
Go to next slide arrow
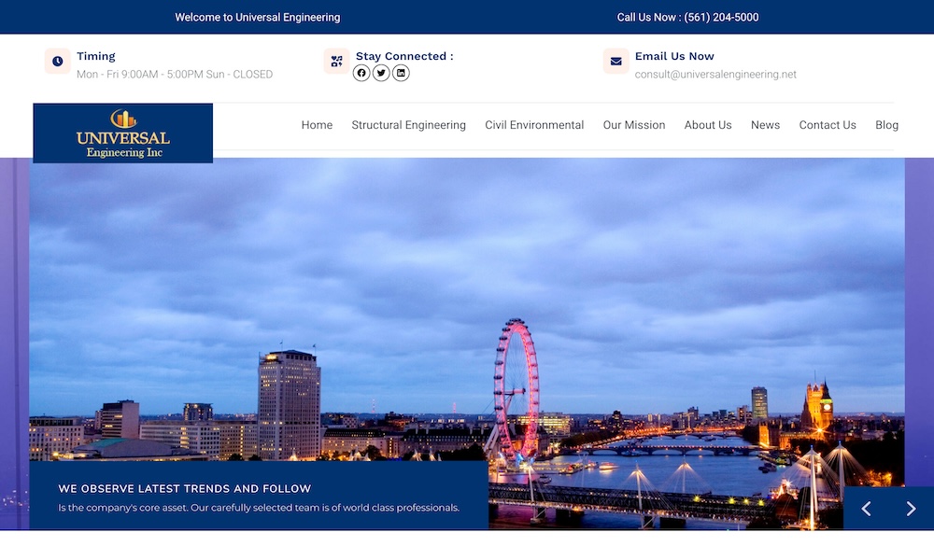point(911,509)
